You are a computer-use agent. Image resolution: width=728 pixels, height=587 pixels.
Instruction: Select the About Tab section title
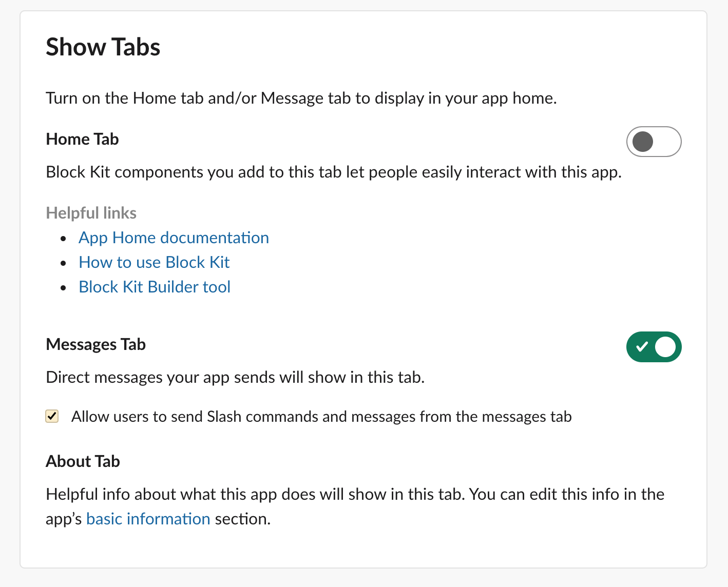click(x=83, y=461)
